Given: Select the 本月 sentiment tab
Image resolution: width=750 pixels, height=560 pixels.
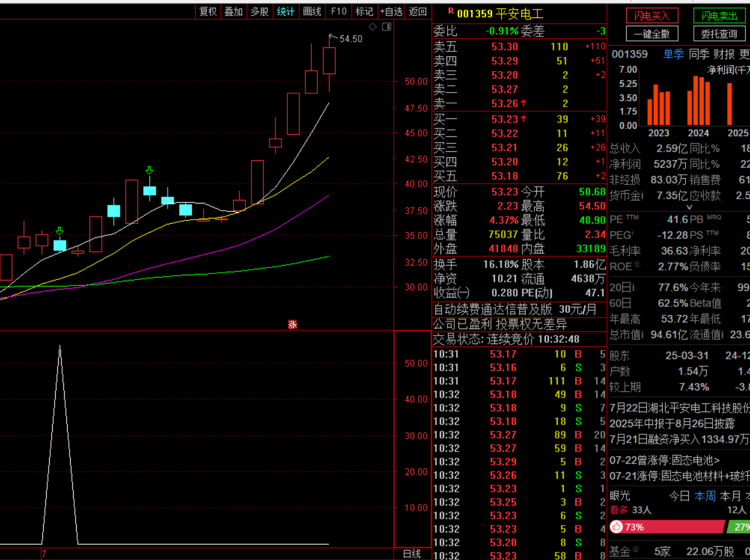Looking at the screenshot, I should 730,496.
